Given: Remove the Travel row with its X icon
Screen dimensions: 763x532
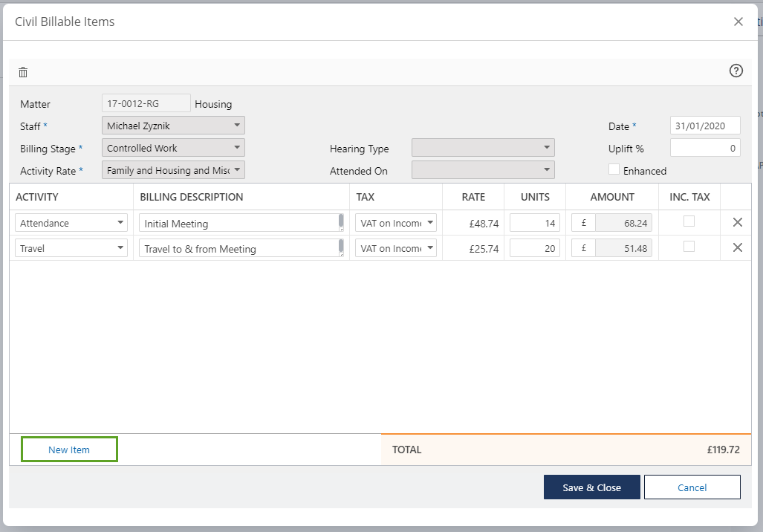Looking at the screenshot, I should click(x=737, y=247).
